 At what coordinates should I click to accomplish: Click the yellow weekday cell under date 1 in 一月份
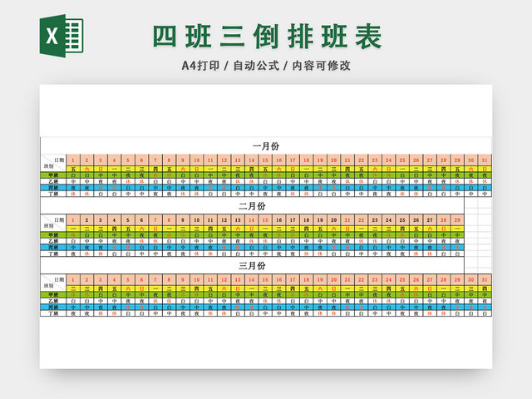coord(73,169)
